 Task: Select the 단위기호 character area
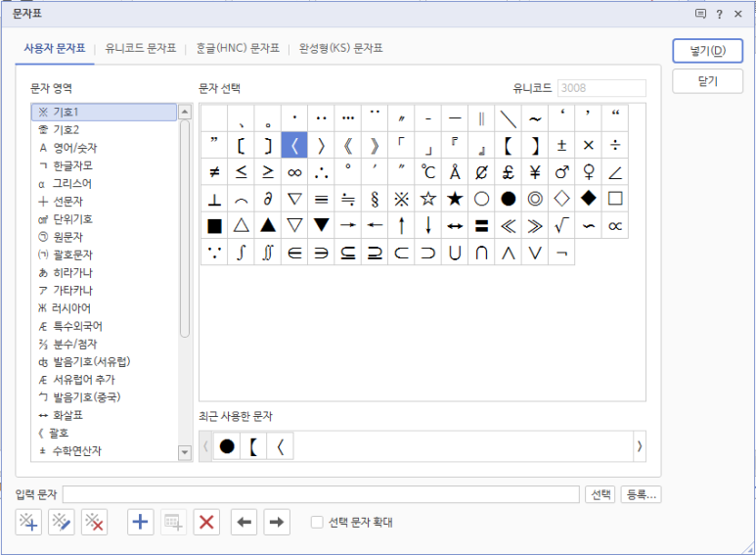click(104, 219)
